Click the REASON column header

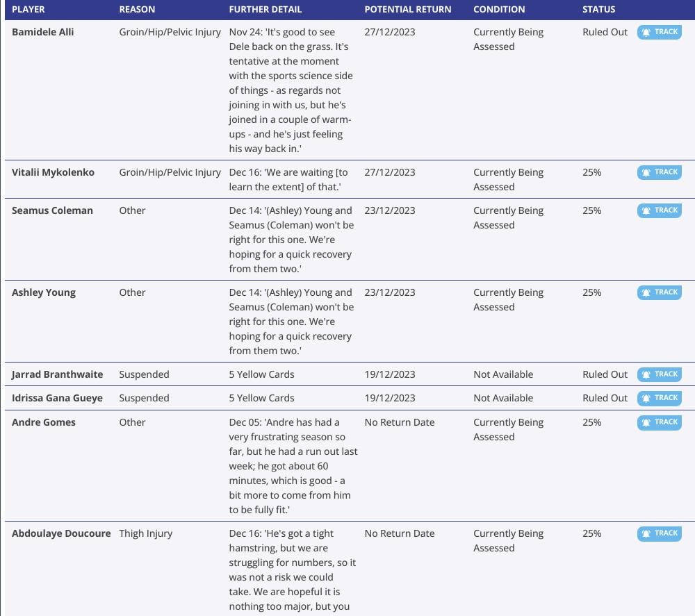[x=137, y=9]
